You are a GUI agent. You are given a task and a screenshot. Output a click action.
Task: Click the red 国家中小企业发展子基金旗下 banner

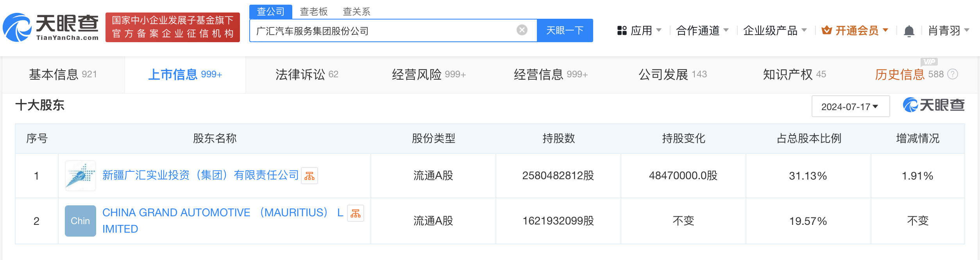pos(173,27)
